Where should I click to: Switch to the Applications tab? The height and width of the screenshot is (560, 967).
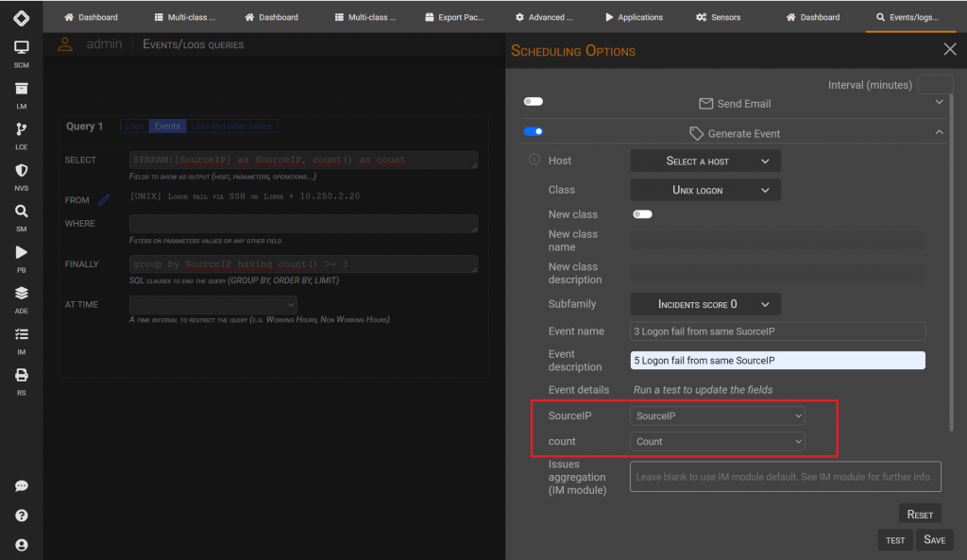click(x=634, y=17)
